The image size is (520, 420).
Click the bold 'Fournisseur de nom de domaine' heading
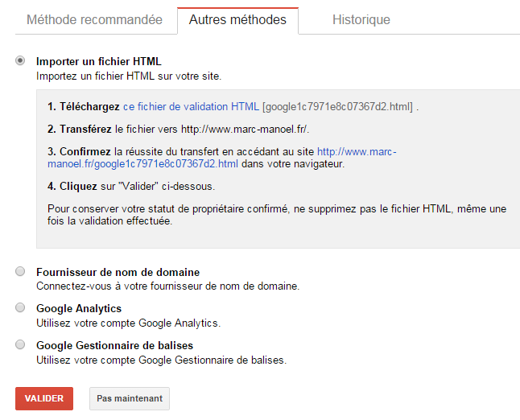pos(118,272)
